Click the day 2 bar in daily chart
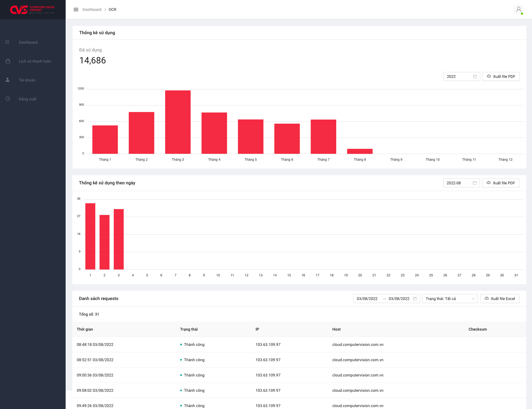Viewport: 532px width, 409px height. [105, 242]
